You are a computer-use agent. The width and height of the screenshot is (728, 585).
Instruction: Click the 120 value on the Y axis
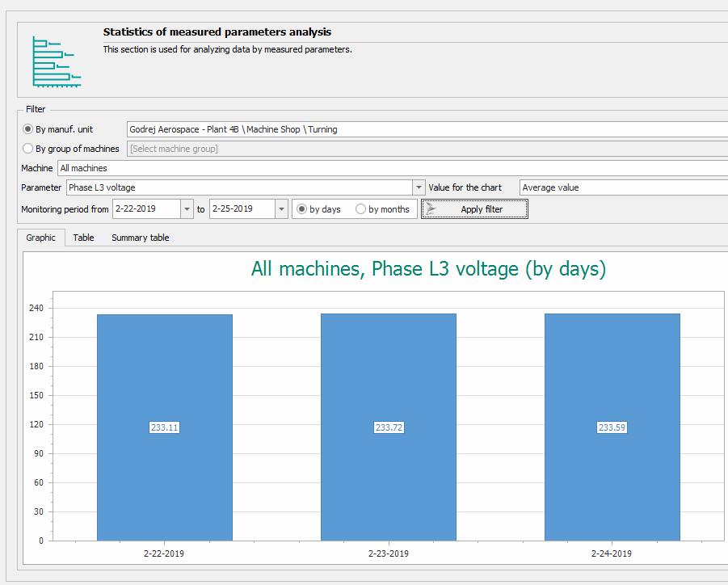coord(36,424)
